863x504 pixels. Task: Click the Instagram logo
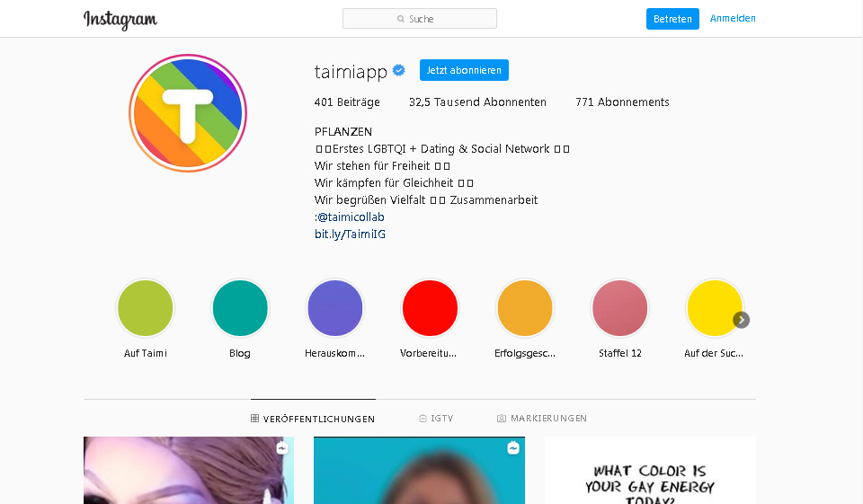[120, 20]
